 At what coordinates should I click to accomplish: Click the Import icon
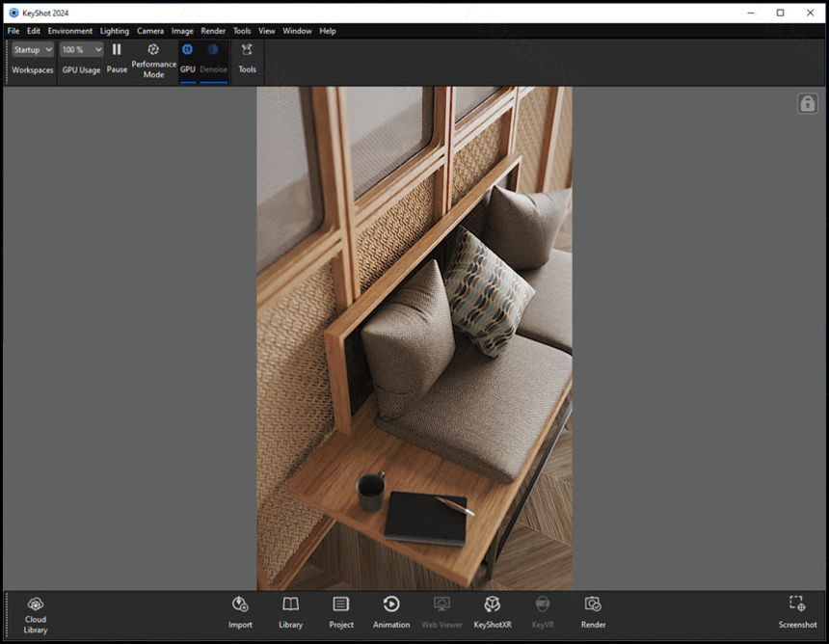(x=240, y=604)
